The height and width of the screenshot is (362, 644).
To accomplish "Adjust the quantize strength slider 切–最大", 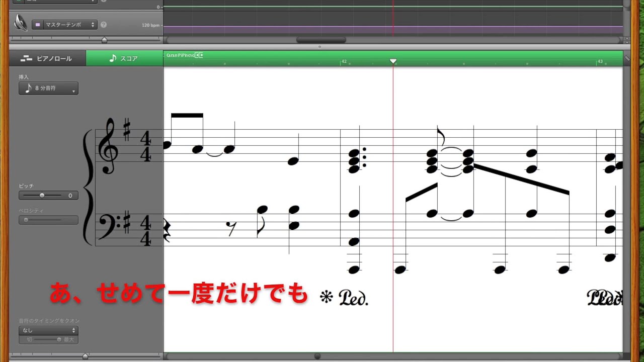I will click(x=48, y=339).
